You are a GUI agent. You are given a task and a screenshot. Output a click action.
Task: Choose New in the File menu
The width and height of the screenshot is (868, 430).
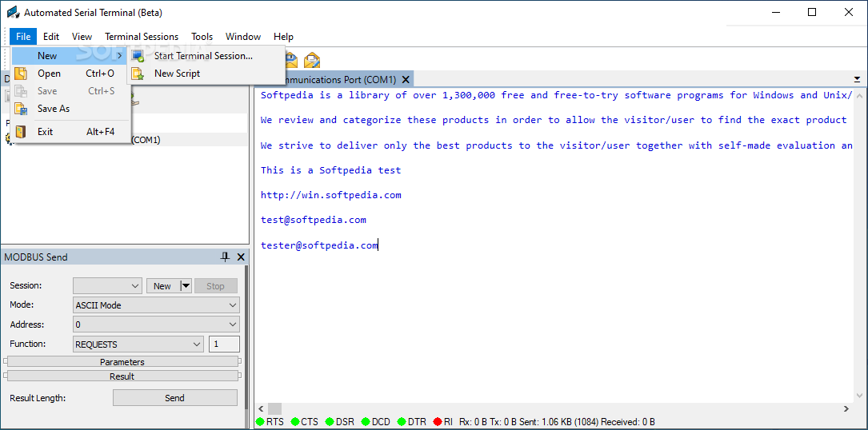(x=70, y=56)
